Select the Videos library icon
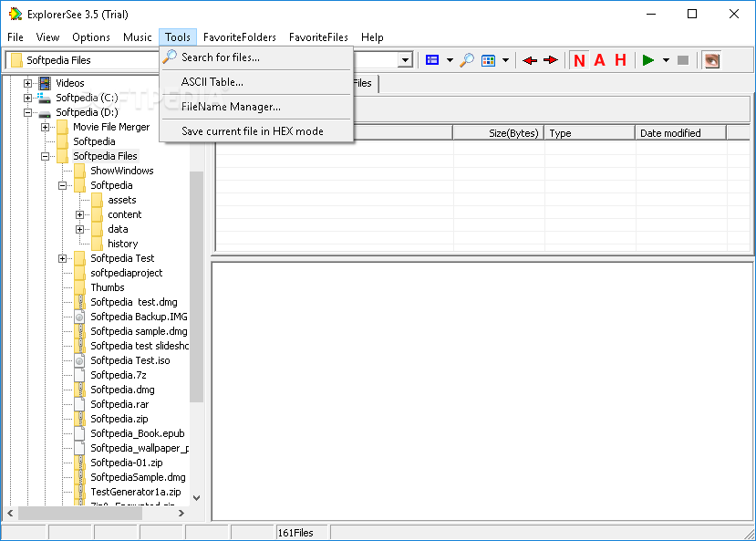 point(45,83)
